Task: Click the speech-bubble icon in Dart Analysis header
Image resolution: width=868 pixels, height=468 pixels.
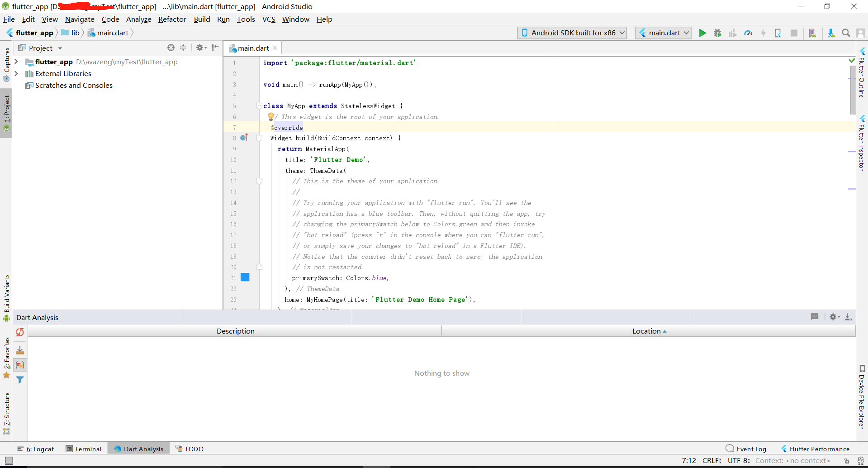Action: coord(815,317)
